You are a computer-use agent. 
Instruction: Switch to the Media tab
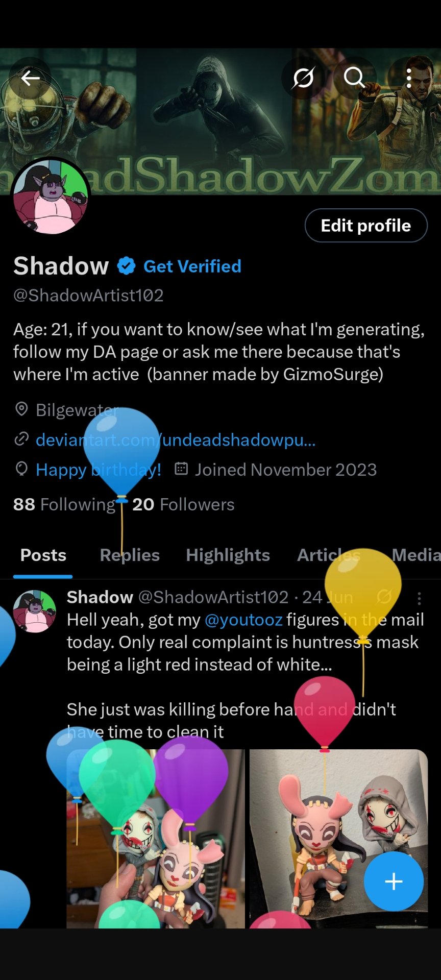click(x=415, y=555)
